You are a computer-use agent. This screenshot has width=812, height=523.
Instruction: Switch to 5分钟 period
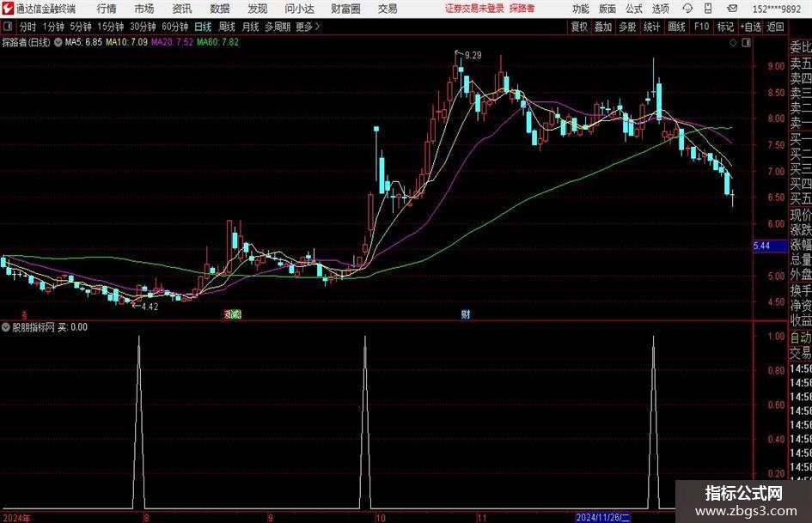point(81,27)
